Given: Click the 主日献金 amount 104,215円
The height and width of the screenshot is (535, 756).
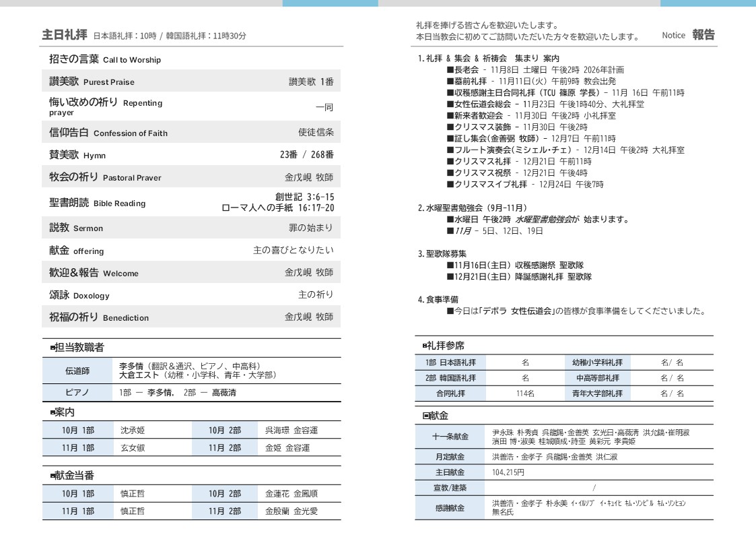Looking at the screenshot, I should pos(508,472).
